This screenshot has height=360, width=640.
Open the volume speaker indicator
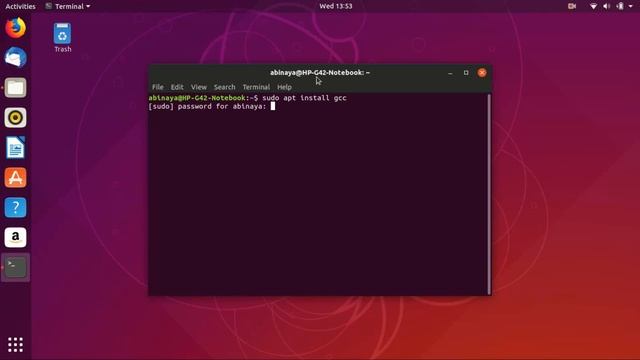(607, 6)
